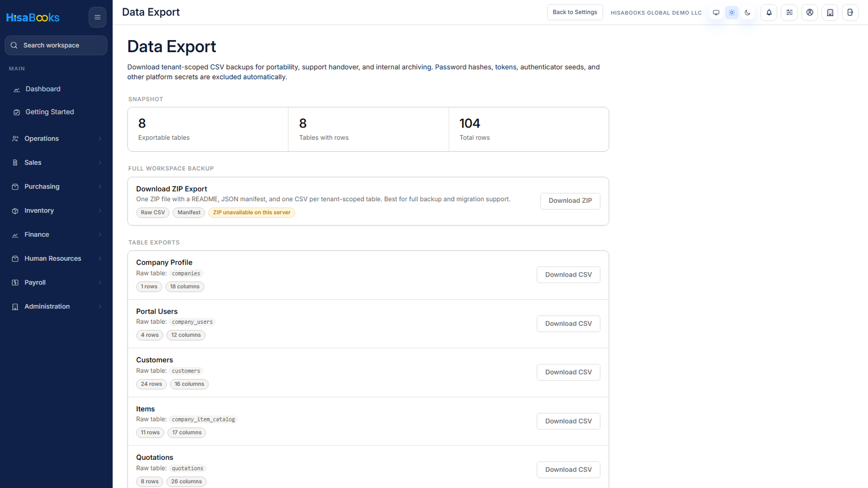The image size is (868, 488).
Task: Click the 26 columns badge
Action: tap(187, 481)
